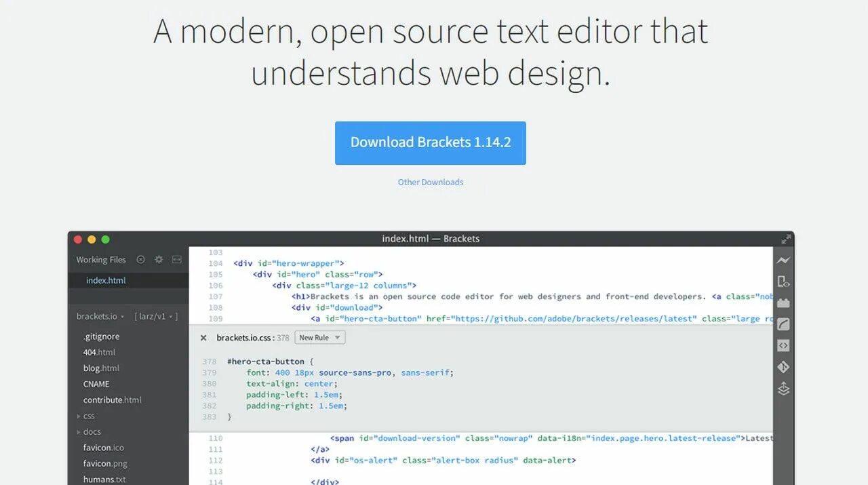Click the hero-wrapper div on line 104
The width and height of the screenshot is (868, 485).
tap(289, 263)
